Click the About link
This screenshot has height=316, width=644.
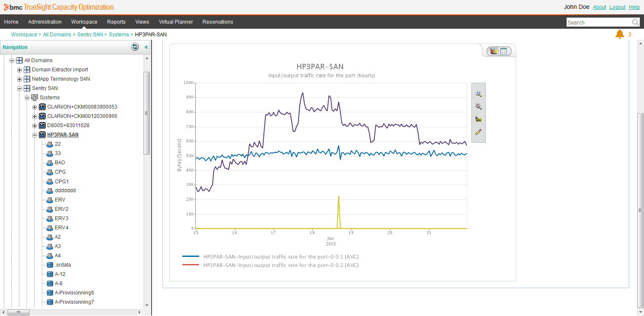599,7
